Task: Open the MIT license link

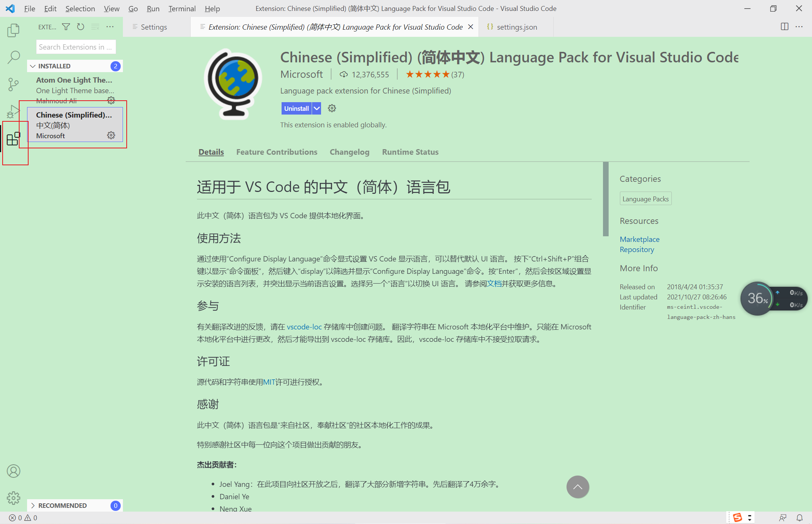Action: pyautogui.click(x=269, y=382)
